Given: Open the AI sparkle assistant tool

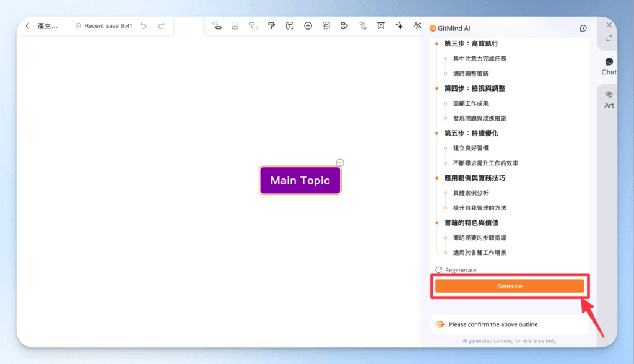Looking at the screenshot, I should click(399, 26).
